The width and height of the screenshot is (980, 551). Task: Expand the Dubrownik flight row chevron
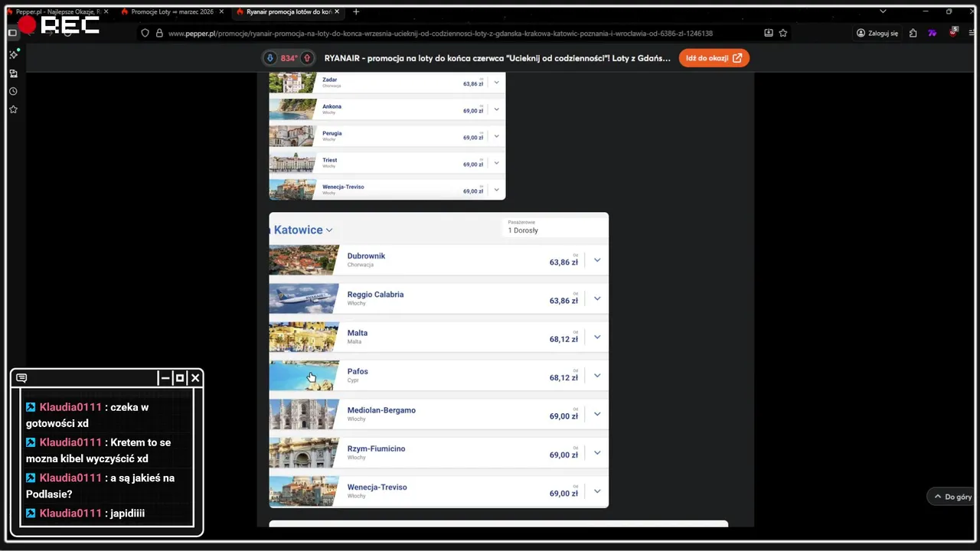(597, 260)
